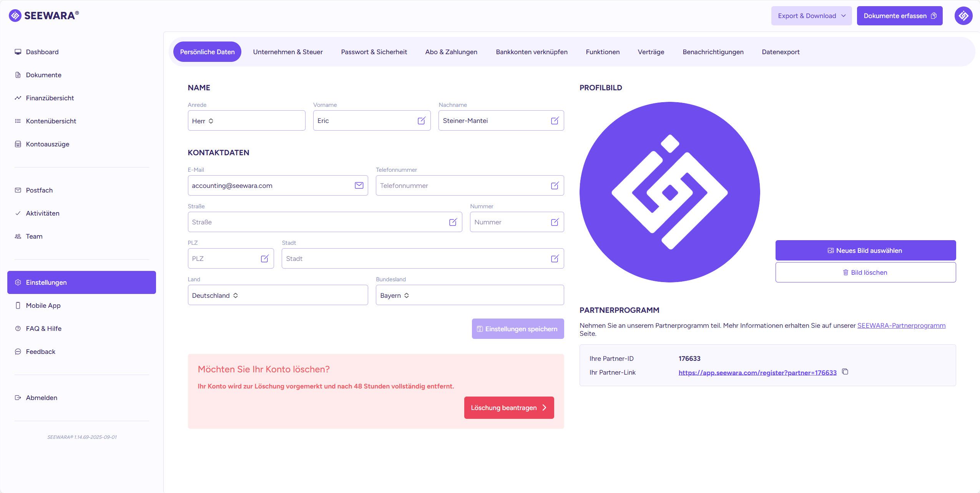Click the copy icon beside Partner-Link
This screenshot has width=980, height=493.
[x=845, y=372]
